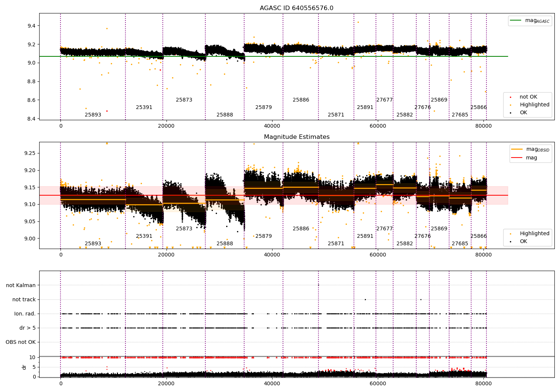Click the 'Ion. rad.' axis label
Screen dimensions: 560x392
(x=25, y=314)
